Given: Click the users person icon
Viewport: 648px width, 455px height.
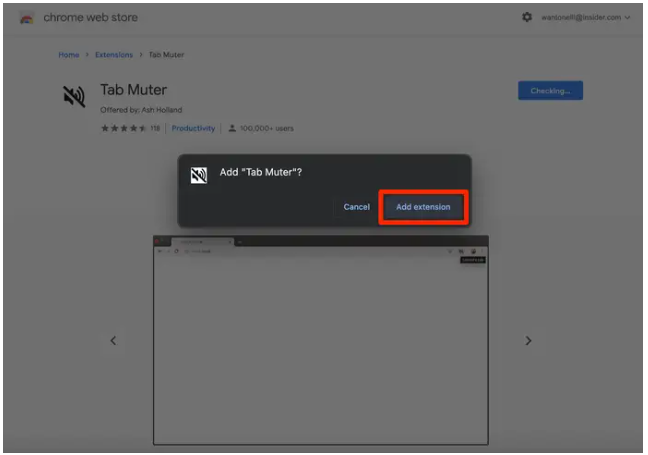Looking at the screenshot, I should point(232,128).
